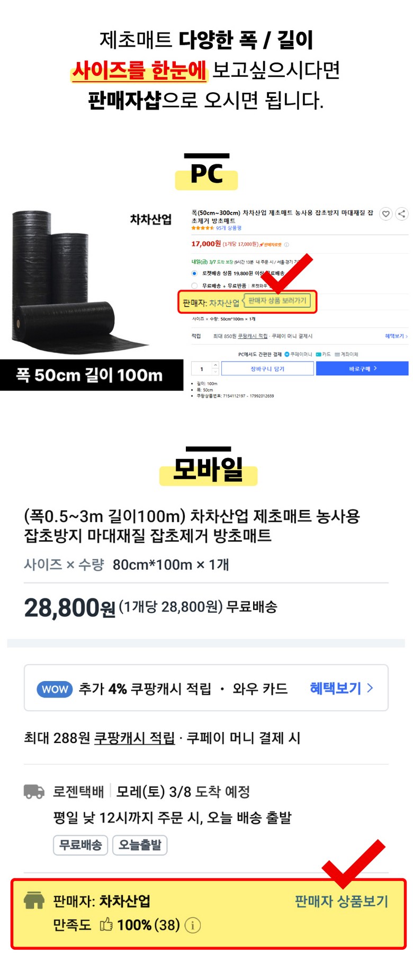Click the WOW badge icon
This screenshot has width=413, height=980.
coord(55,689)
